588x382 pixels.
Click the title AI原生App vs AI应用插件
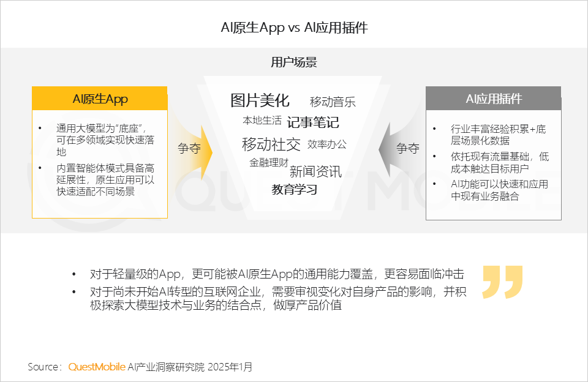coord(294,28)
